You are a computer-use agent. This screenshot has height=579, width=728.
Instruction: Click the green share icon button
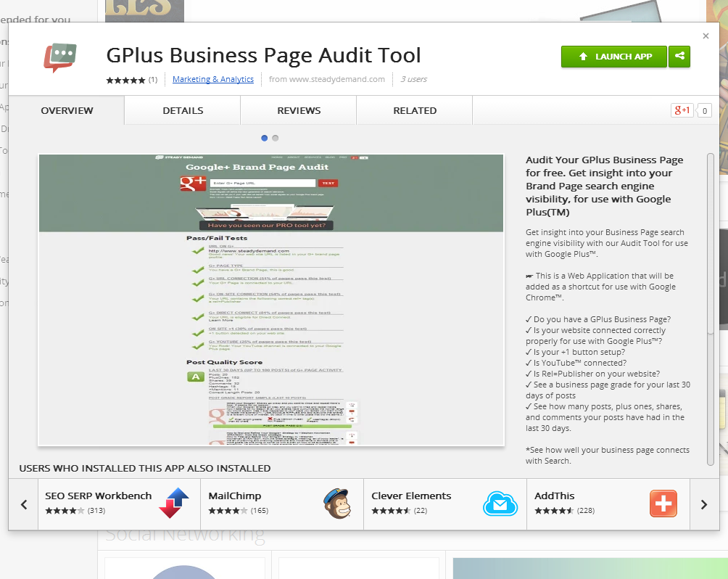pos(679,56)
